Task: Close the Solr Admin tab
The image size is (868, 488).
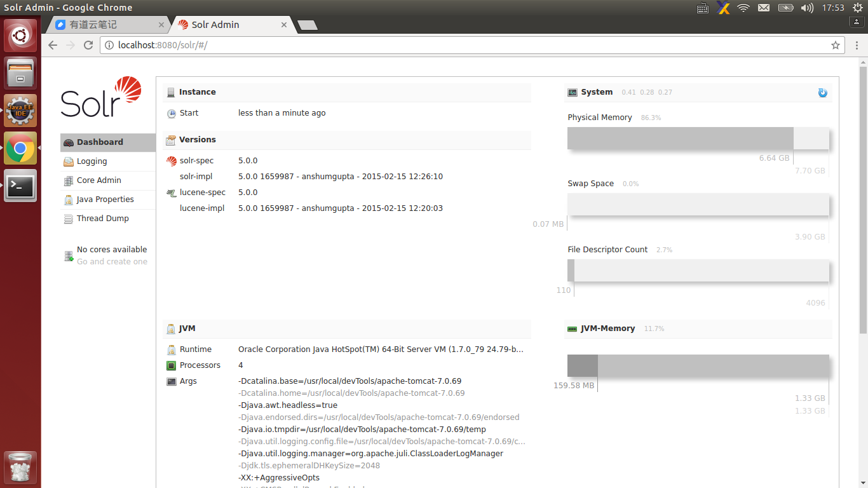Action: point(283,25)
